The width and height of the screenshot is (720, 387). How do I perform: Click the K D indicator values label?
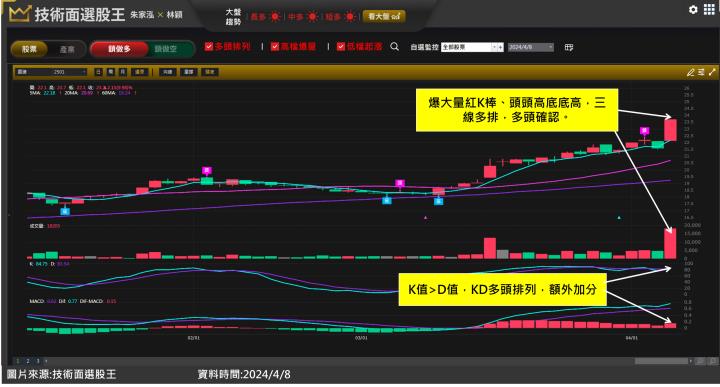(49, 264)
